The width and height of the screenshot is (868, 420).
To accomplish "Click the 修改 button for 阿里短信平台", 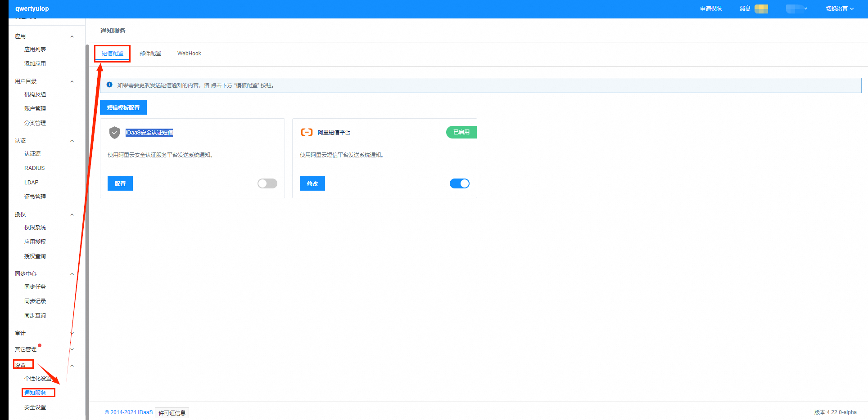I will (x=312, y=183).
